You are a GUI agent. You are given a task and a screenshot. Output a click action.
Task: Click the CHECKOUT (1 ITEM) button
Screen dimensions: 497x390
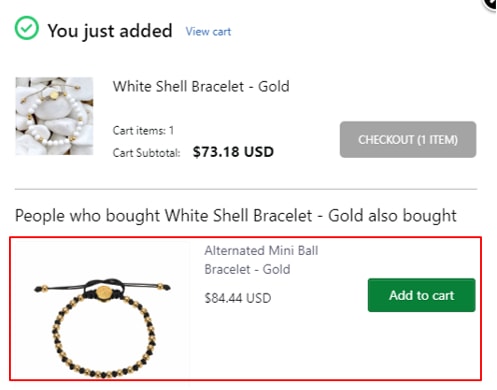pyautogui.click(x=408, y=139)
